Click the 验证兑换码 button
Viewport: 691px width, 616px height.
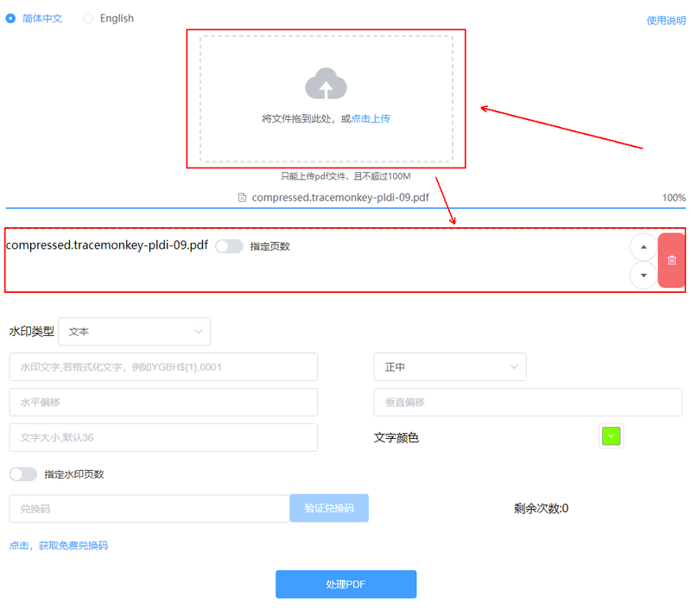329,508
